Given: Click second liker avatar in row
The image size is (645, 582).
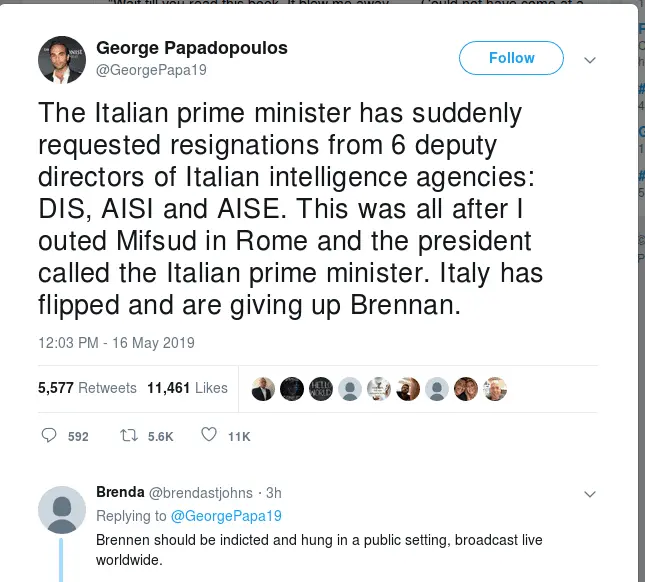Looking at the screenshot, I should (x=292, y=389).
